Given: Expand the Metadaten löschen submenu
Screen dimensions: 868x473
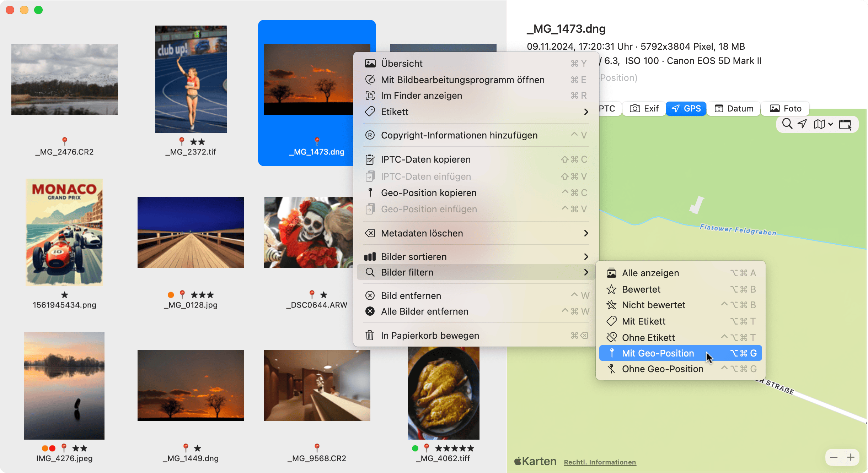Looking at the screenshot, I should click(476, 233).
